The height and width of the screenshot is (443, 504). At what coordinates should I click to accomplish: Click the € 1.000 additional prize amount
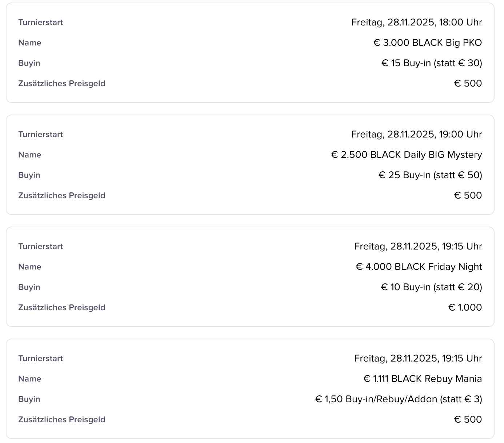click(465, 308)
